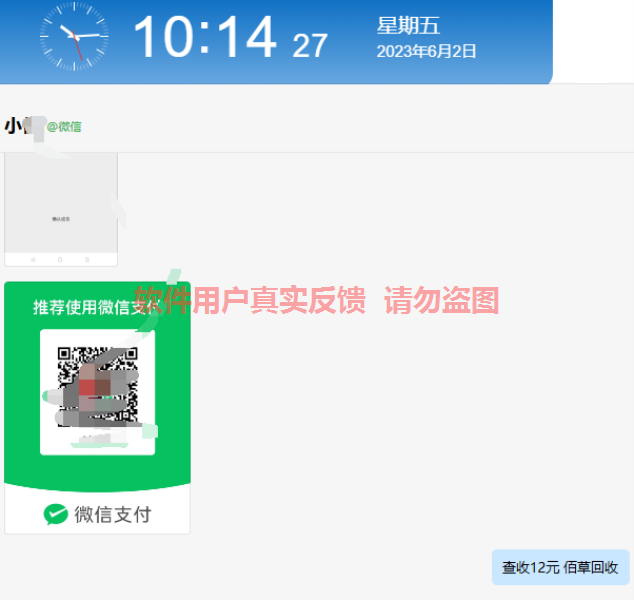Click the menu lines icon in thumbnail
Viewport: 634px width, 600px height.
coord(87,260)
